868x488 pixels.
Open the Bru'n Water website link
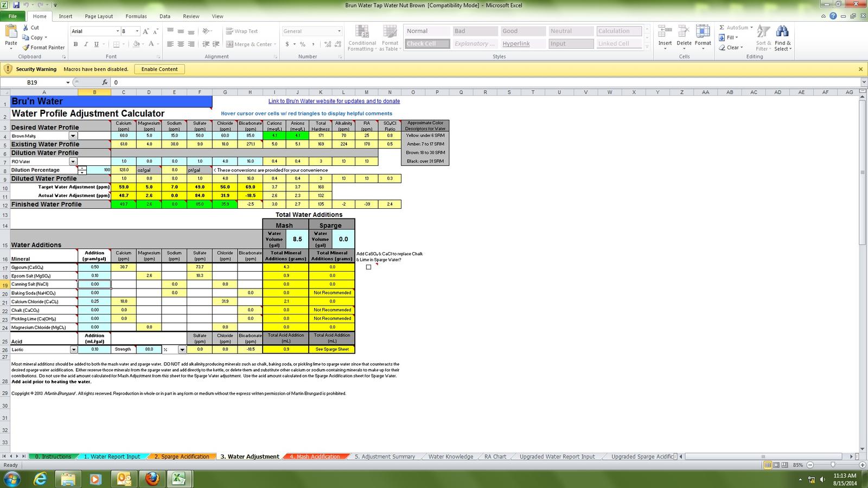[x=334, y=101]
